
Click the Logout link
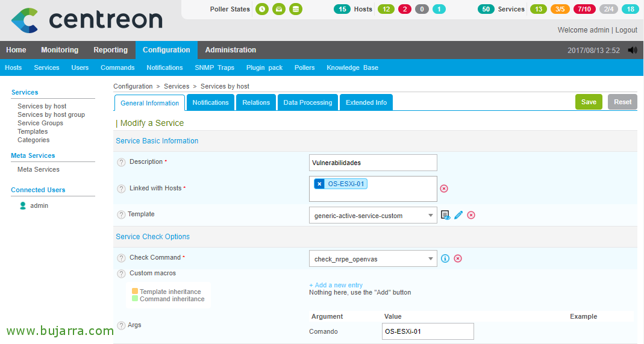point(627,30)
